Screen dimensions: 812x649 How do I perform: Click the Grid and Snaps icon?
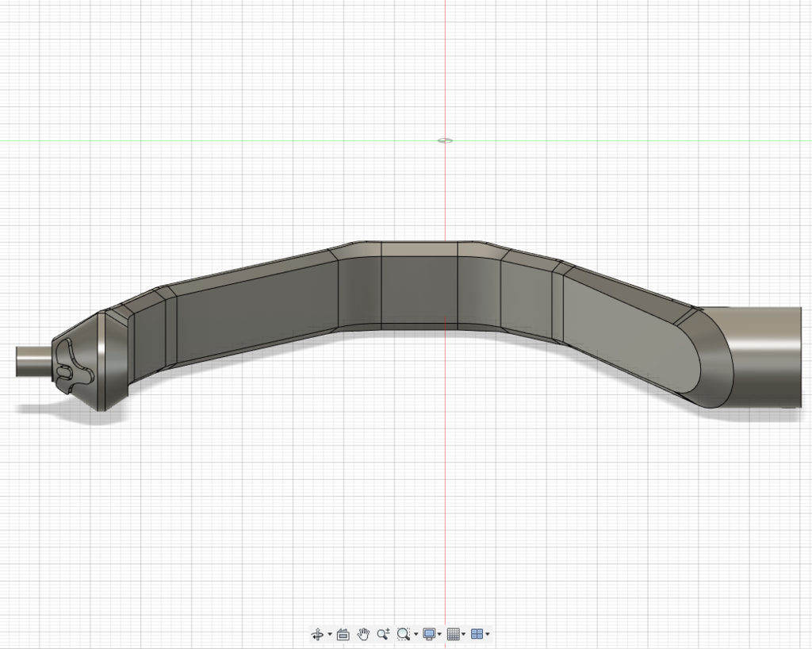(x=453, y=634)
